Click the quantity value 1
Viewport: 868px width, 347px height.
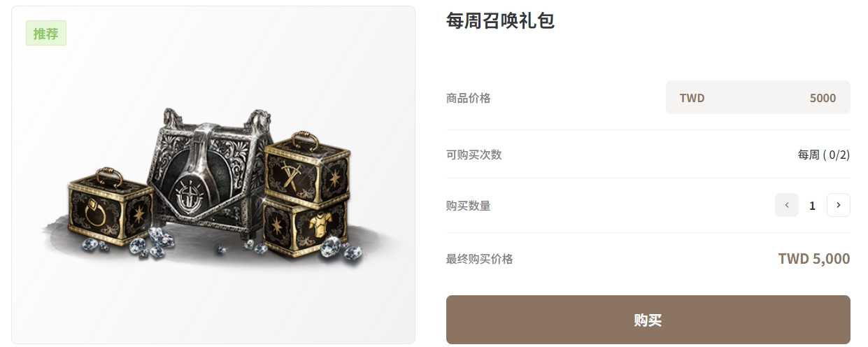tap(812, 206)
